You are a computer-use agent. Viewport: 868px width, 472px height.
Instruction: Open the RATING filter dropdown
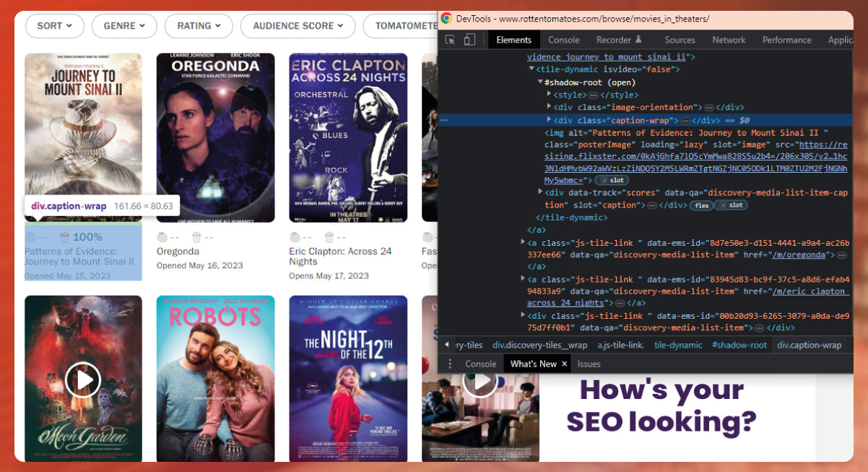pos(199,26)
